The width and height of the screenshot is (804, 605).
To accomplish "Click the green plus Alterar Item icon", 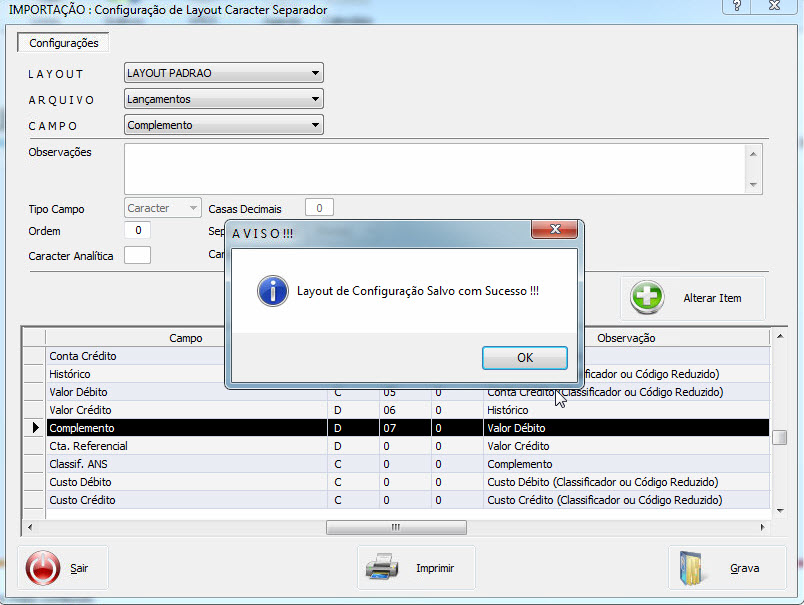I will (x=647, y=298).
